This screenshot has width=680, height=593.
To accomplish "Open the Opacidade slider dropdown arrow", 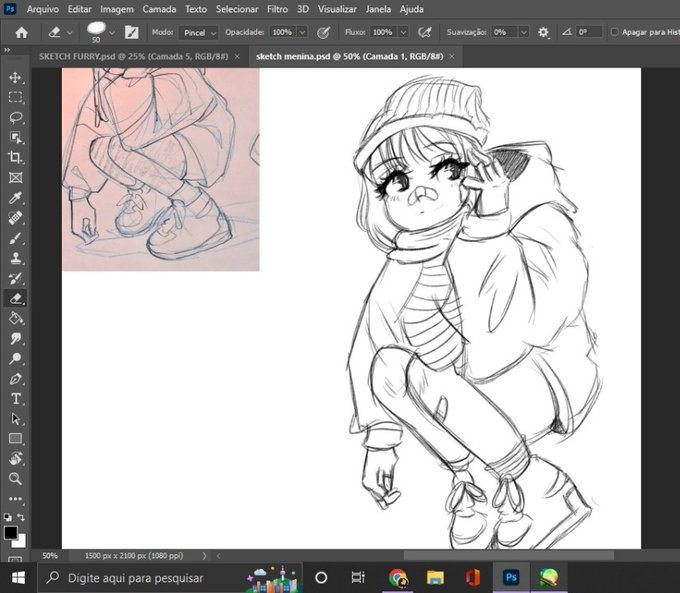I will click(x=302, y=32).
